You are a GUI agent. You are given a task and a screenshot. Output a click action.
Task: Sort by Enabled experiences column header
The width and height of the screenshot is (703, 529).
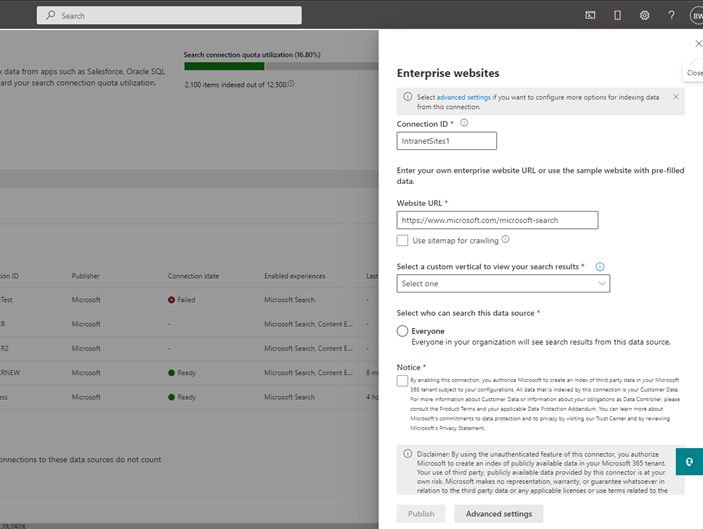tap(295, 276)
